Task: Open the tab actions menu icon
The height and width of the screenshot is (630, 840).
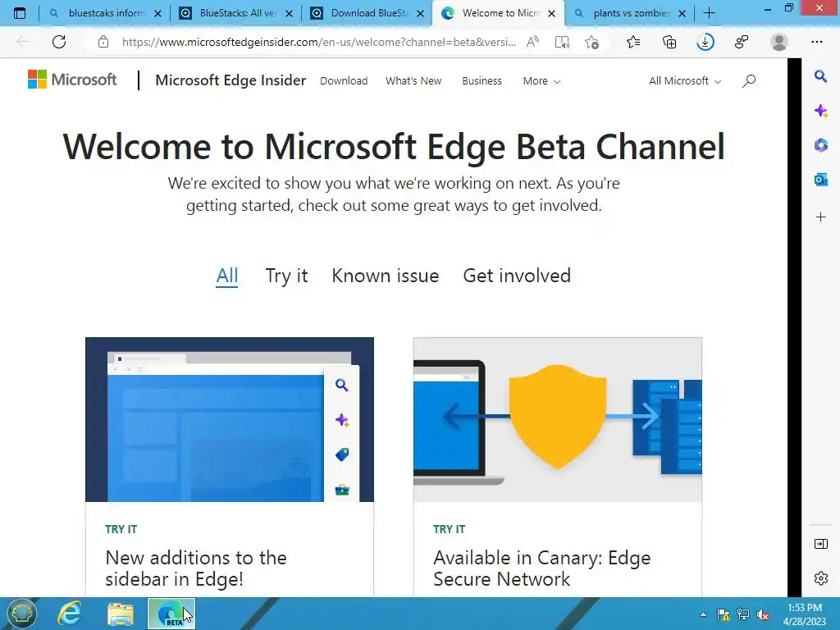Action: 20,13
